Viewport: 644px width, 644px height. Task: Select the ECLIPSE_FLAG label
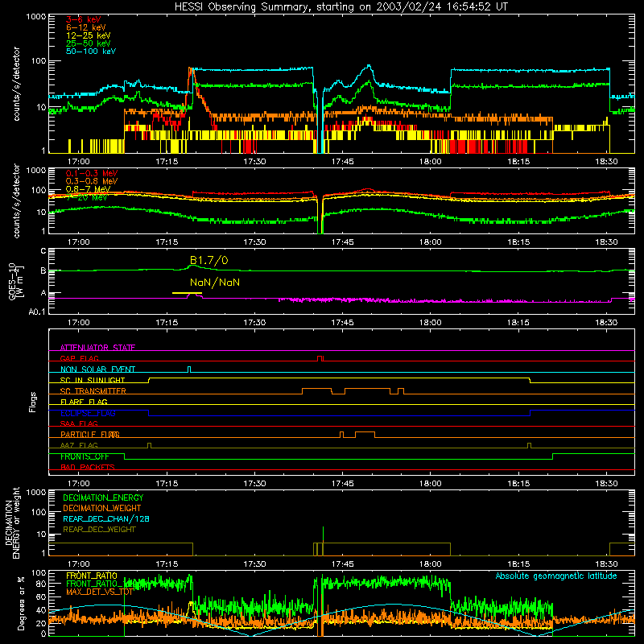(x=88, y=413)
